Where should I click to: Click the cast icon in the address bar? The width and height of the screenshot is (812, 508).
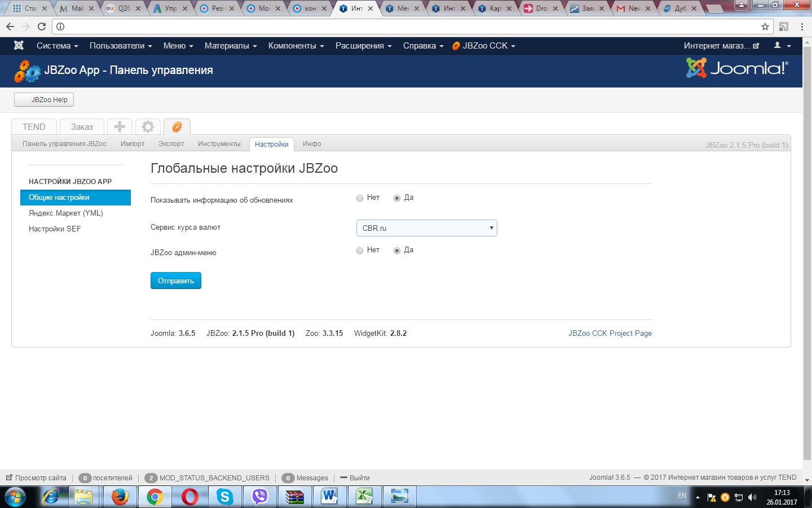[784, 27]
